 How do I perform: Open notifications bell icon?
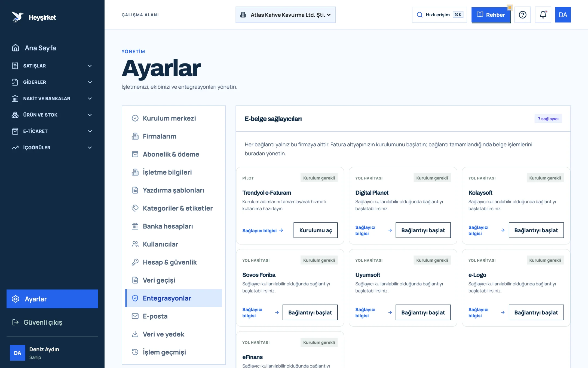(x=543, y=15)
